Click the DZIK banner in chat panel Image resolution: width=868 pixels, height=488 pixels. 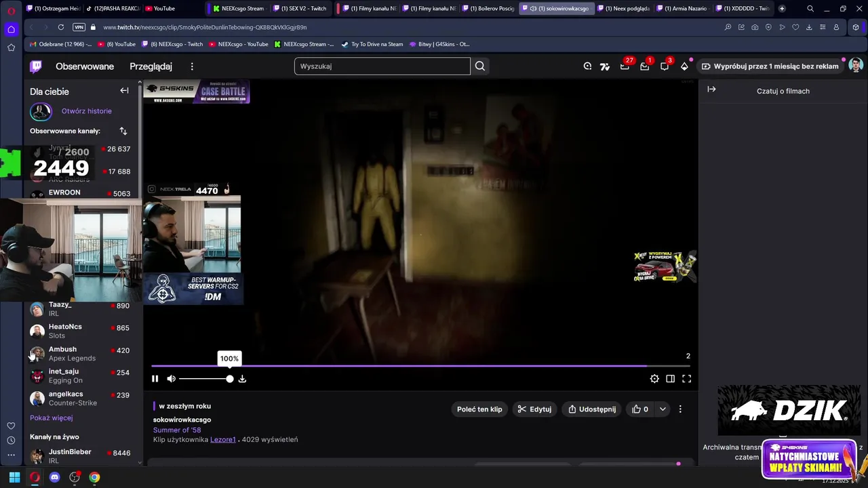point(789,410)
